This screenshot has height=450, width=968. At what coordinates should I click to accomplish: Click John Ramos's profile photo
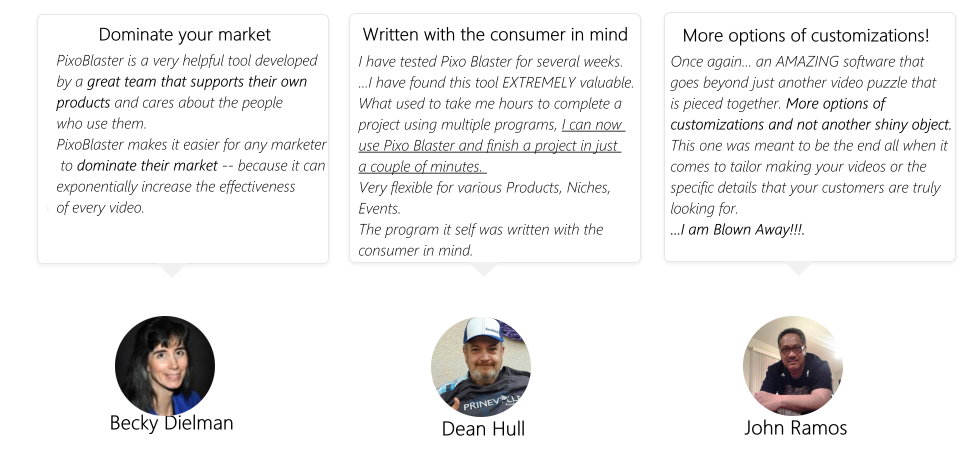pyautogui.click(x=793, y=365)
